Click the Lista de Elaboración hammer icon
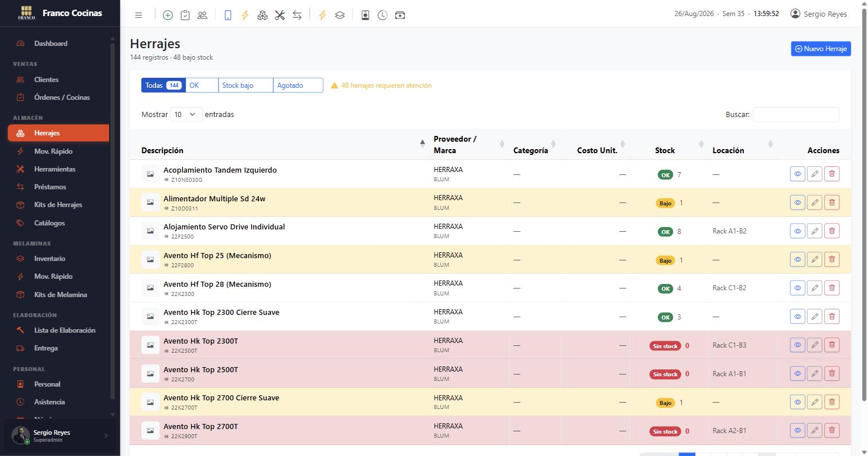This screenshot has height=456, width=868. pos(21,330)
